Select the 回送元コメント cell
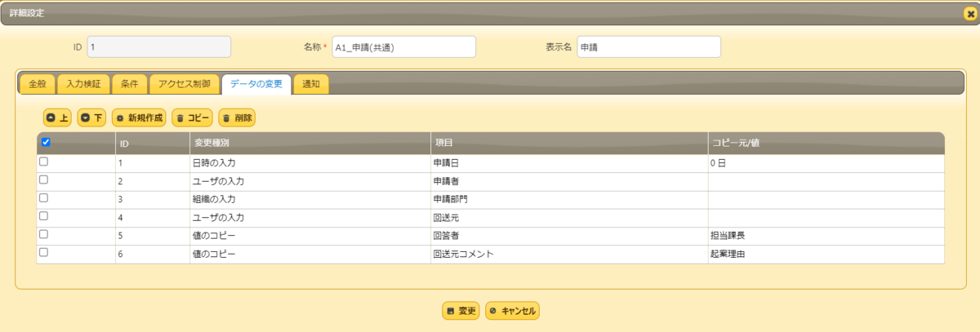Image resolution: width=980 pixels, height=332 pixels. coord(569,255)
